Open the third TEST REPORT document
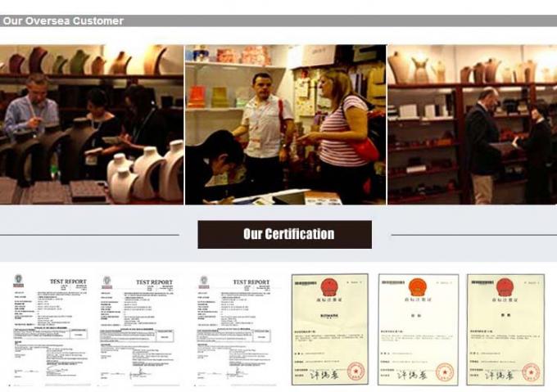 click(x=234, y=330)
